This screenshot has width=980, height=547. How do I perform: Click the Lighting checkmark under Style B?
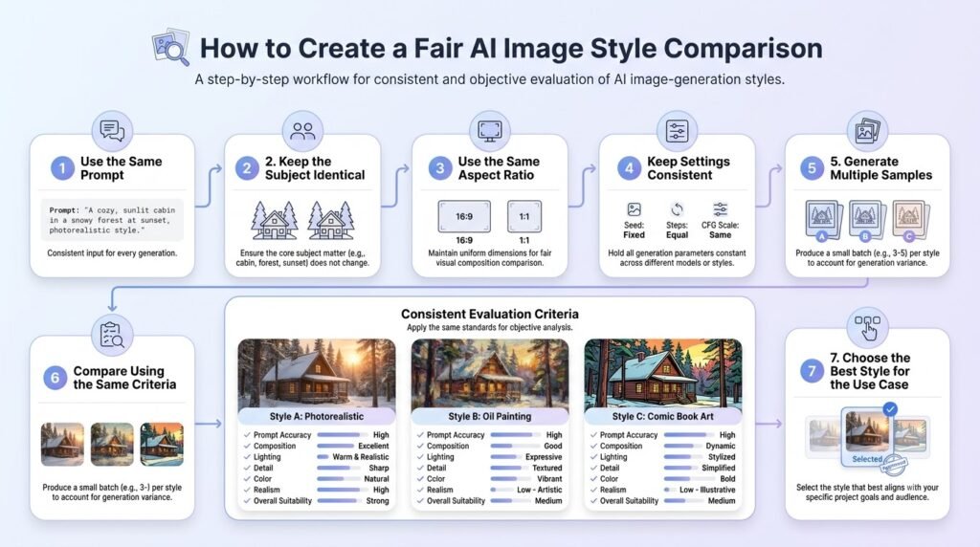(x=421, y=457)
